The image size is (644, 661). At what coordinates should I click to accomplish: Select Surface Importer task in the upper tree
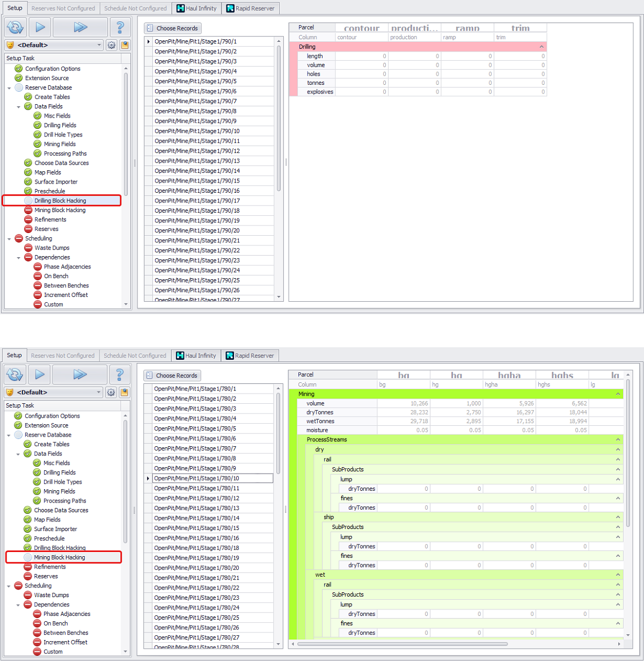click(56, 182)
